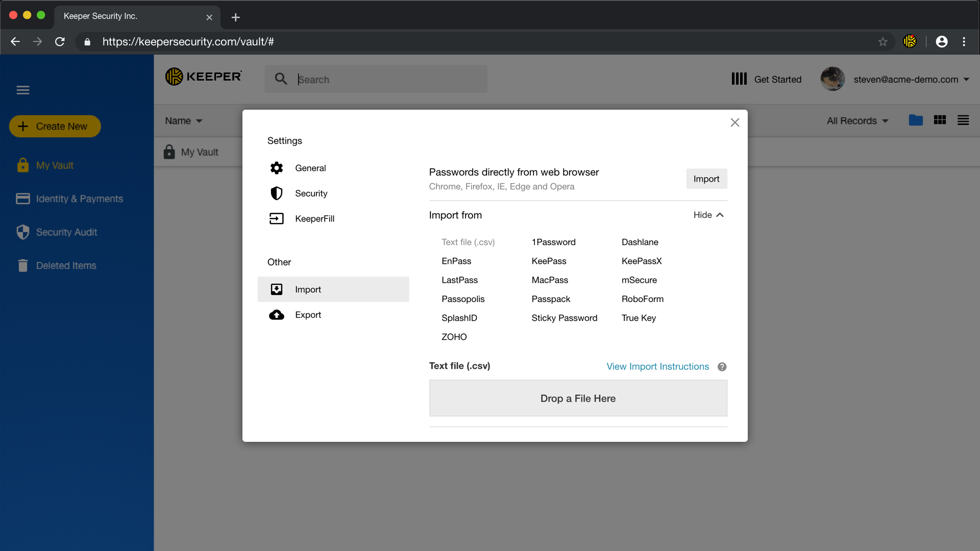
Task: Open the Chrome profile icon
Action: tap(942, 41)
